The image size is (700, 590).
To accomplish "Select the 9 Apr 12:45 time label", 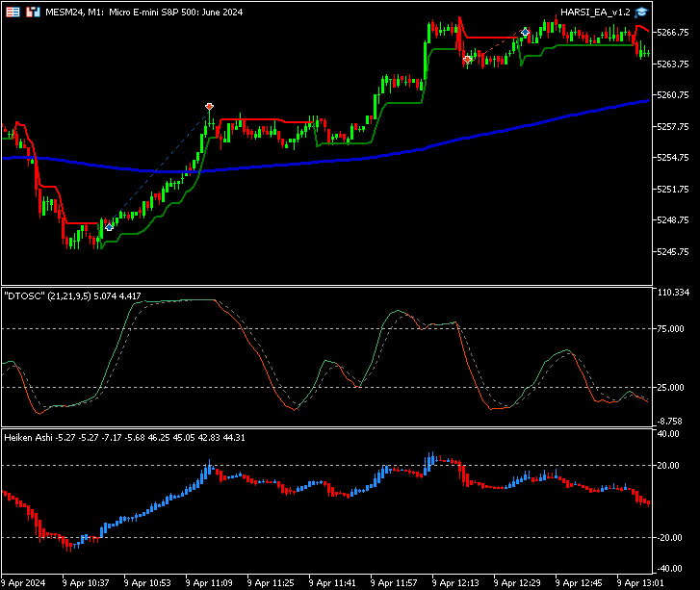I will (x=579, y=583).
